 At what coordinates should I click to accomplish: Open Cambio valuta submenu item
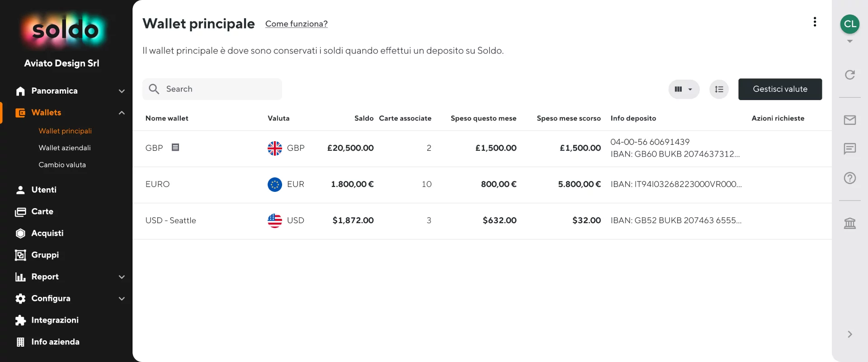tap(62, 165)
